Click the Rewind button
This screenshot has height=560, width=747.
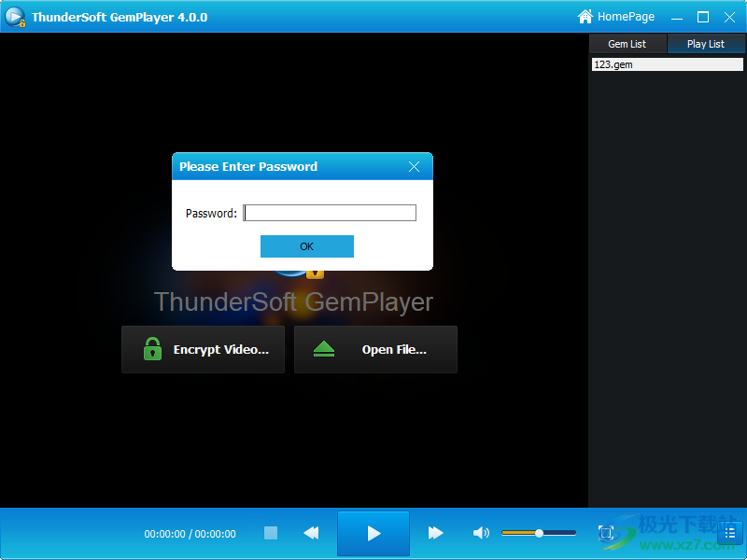311,533
